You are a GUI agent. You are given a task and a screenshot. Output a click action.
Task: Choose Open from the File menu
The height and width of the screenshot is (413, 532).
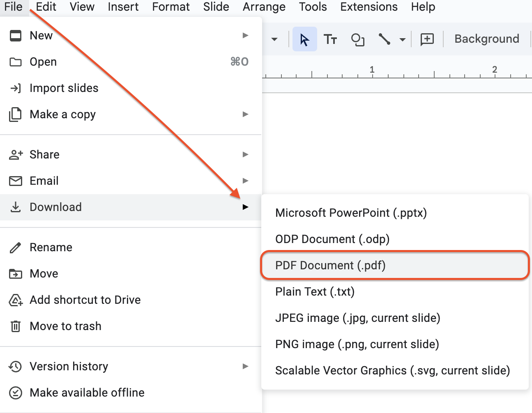tap(131, 62)
